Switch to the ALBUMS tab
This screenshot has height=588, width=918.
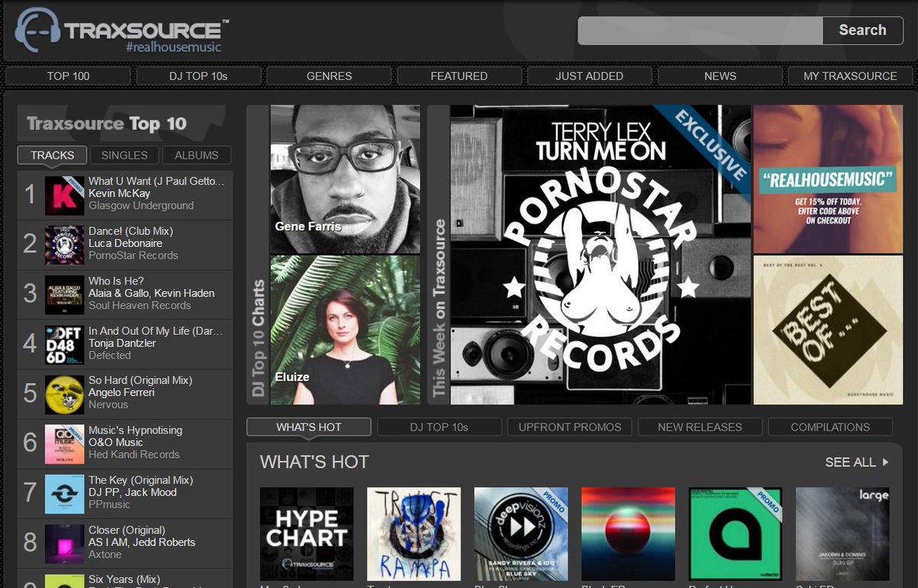point(197,155)
